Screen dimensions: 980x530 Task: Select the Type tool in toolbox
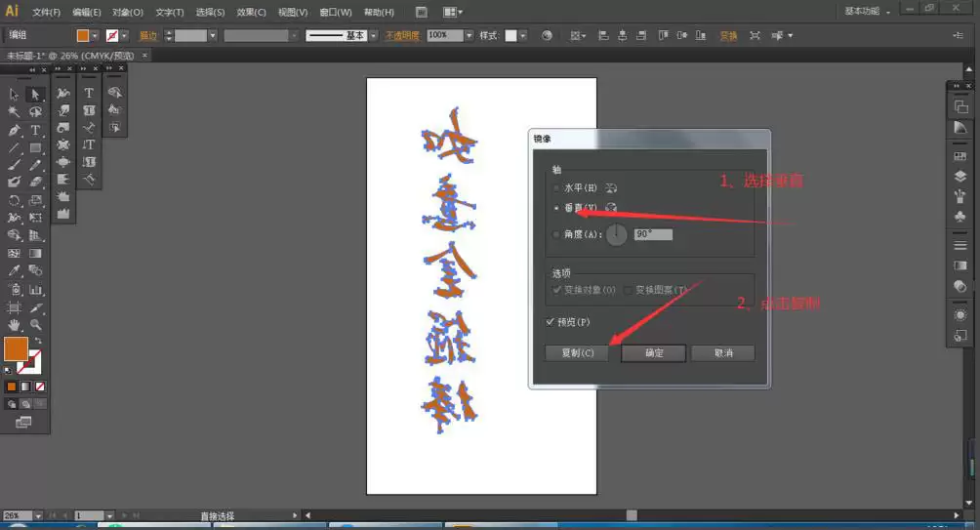pyautogui.click(x=35, y=130)
